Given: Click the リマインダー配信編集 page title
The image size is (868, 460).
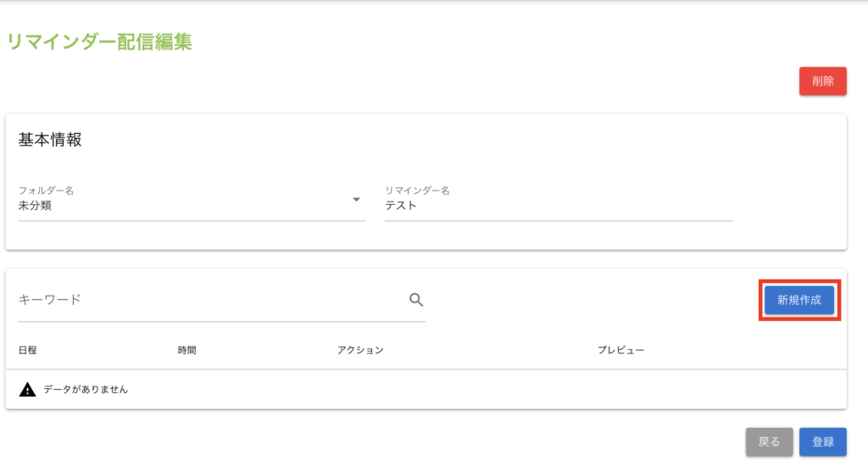Looking at the screenshot, I should click(x=99, y=42).
